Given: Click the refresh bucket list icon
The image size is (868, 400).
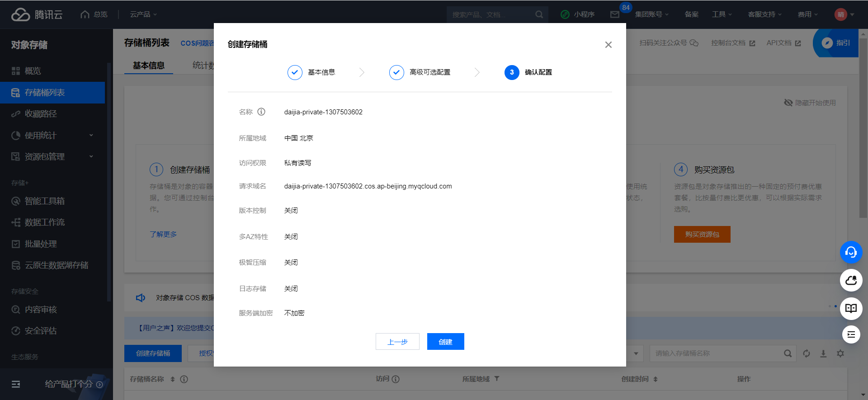Looking at the screenshot, I should (x=807, y=353).
